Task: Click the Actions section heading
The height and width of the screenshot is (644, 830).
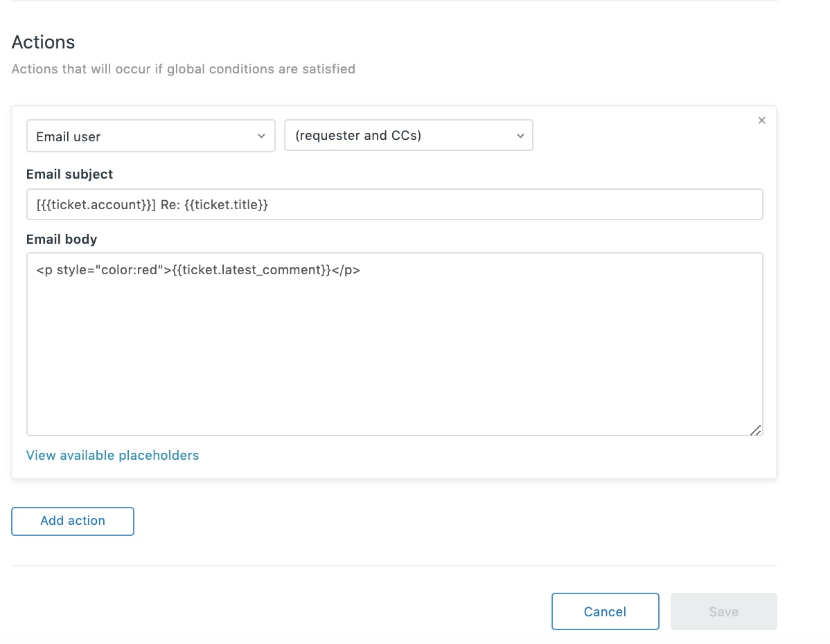Action: pyautogui.click(x=43, y=42)
